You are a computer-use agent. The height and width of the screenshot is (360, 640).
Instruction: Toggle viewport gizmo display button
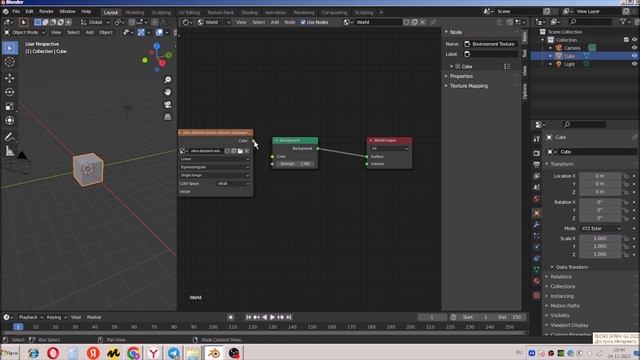point(141,32)
